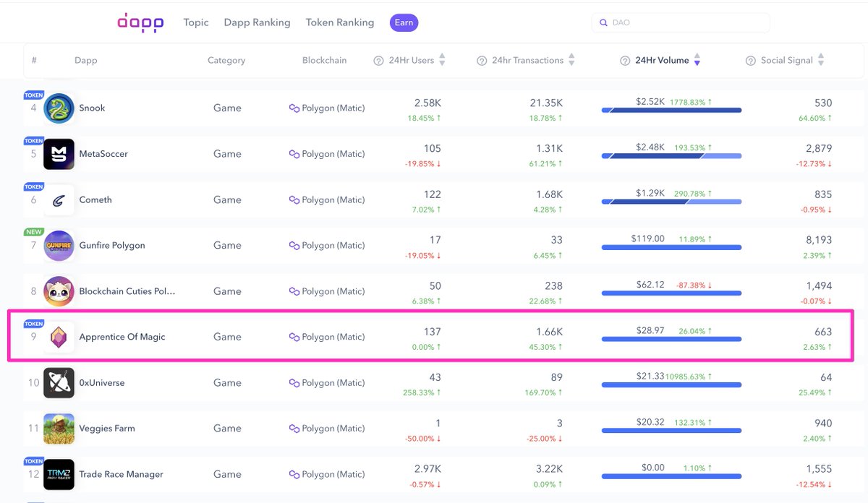Open Snook app icon

pyautogui.click(x=59, y=108)
